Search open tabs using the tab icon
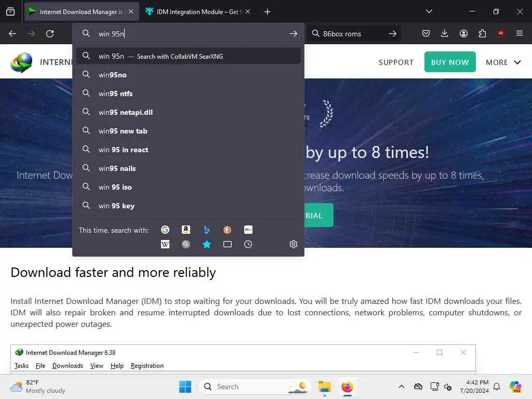This screenshot has width=532, height=399. click(x=228, y=244)
